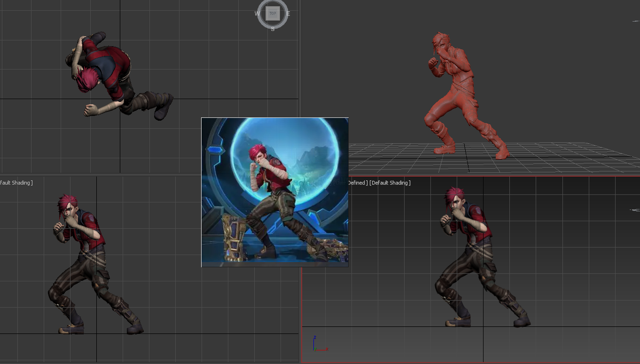Open the shading label menu in bottom-left viewport
Viewport: 640px width, 364px height.
(x=16, y=183)
